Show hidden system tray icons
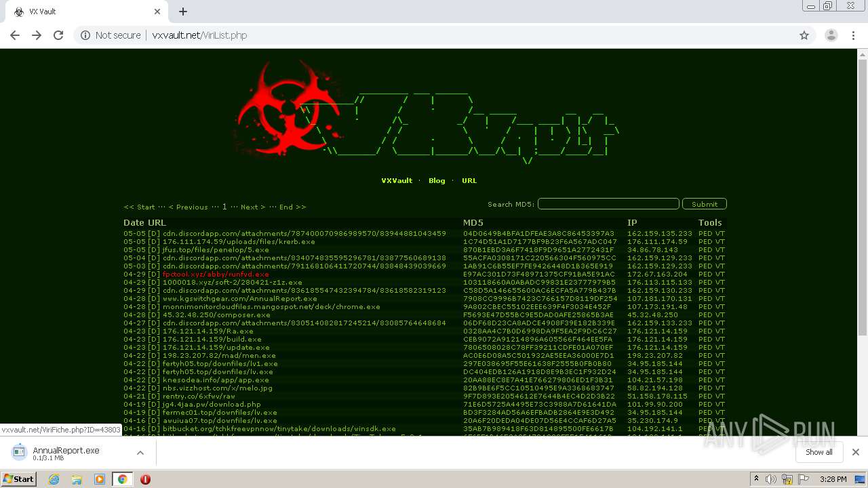Image resolution: width=868 pixels, height=488 pixels. (756, 479)
